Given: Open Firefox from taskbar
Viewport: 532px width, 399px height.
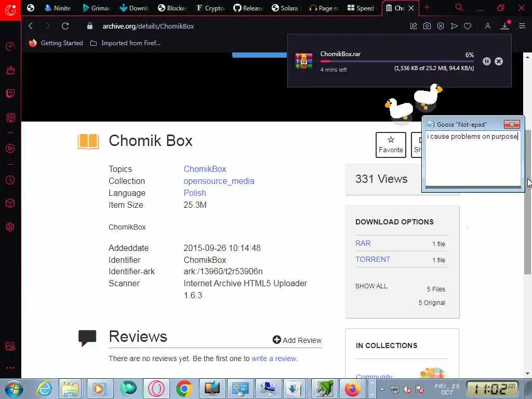Looking at the screenshot, I should [x=353, y=389].
